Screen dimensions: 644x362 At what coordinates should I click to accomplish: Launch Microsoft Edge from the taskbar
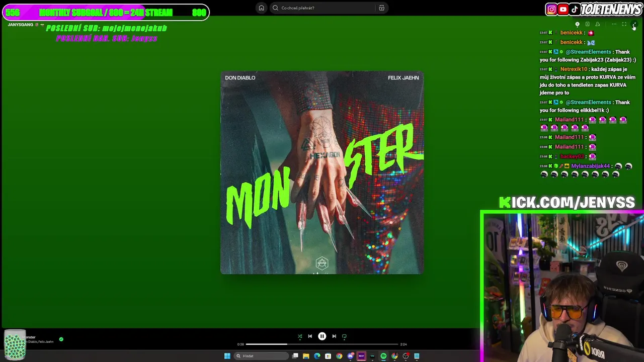[x=317, y=356]
